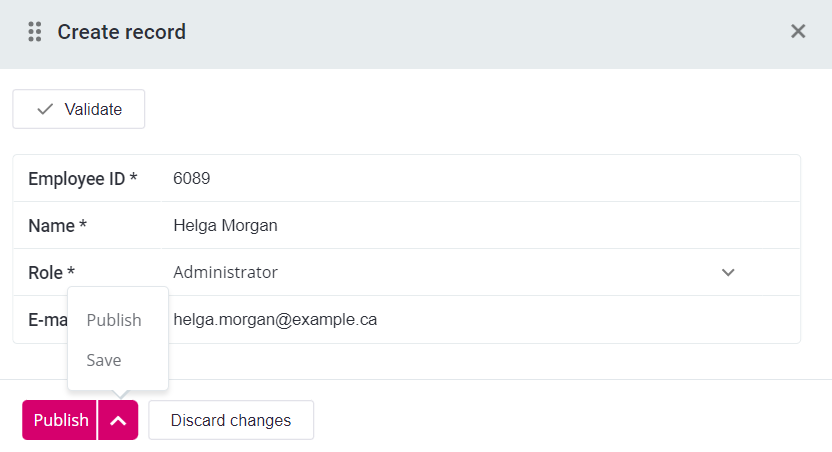This screenshot has width=832, height=452.
Task: Click the Employee ID label
Action: (x=82, y=179)
